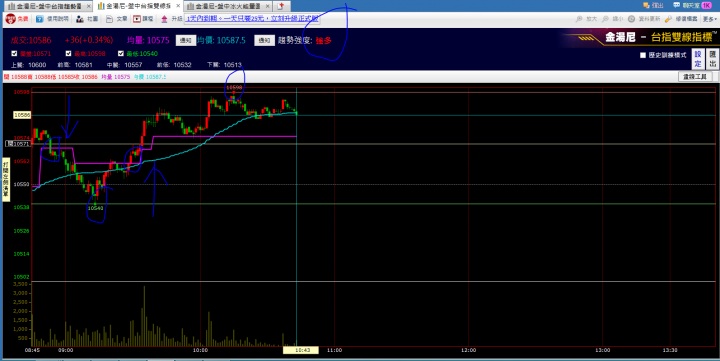Click the 10598 high label above candle
Viewport: 720px width, 361px height.
point(234,87)
